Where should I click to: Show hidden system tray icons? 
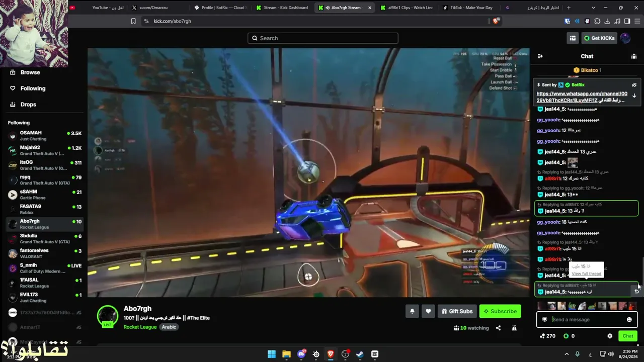[x=567, y=354]
